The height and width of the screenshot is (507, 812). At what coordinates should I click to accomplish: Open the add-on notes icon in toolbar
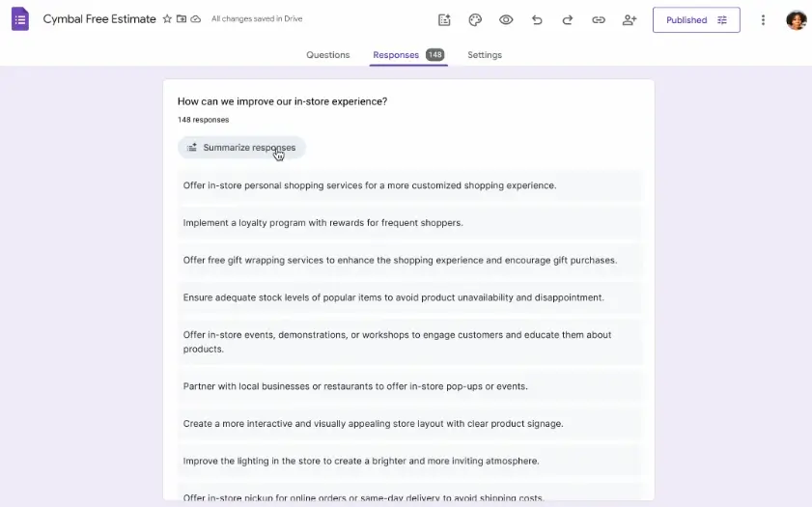444,20
